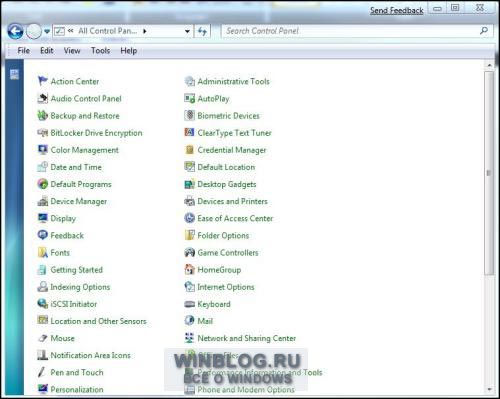Click the search magnifier icon
Viewport: 500px width, 399px height.
point(484,31)
